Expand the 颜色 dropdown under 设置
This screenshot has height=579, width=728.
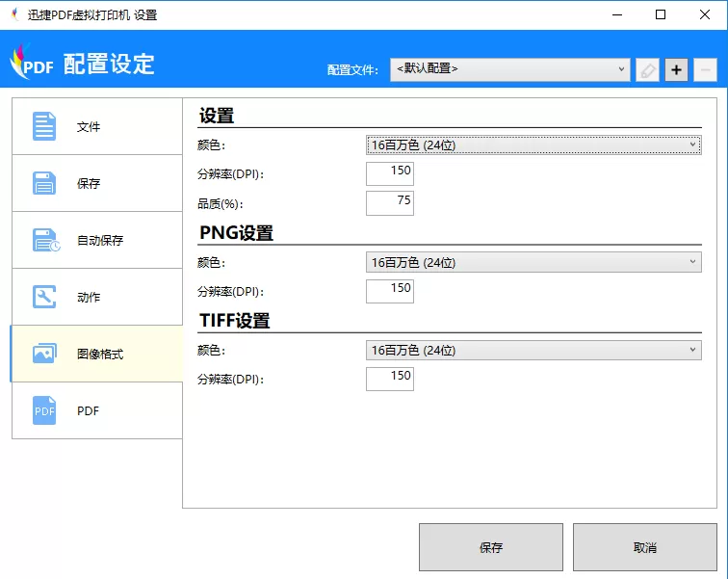(533, 145)
